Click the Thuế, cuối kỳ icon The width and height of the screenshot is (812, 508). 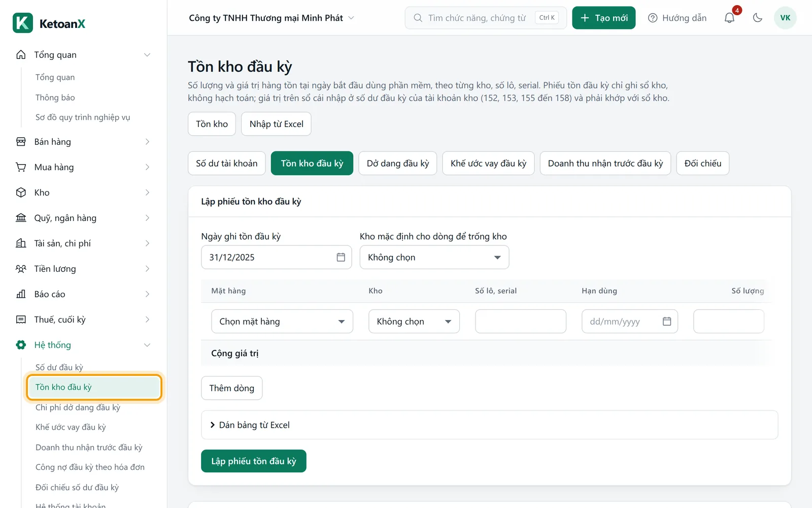[x=21, y=320]
